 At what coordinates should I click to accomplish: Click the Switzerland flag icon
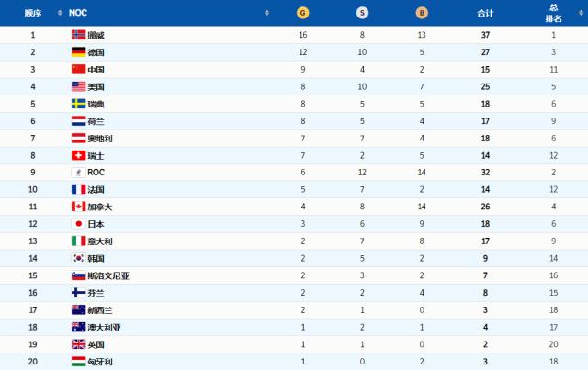[78, 155]
